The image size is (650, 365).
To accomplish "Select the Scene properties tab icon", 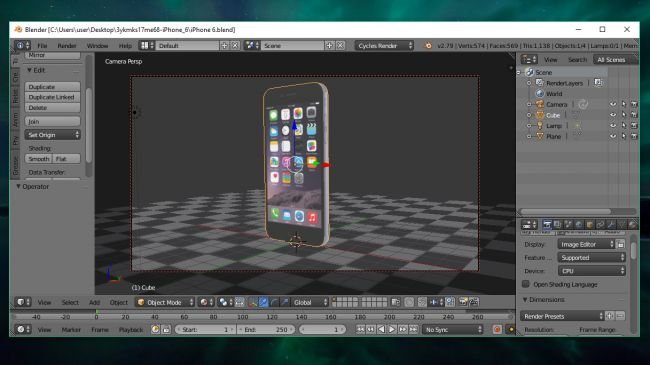I will pos(568,225).
